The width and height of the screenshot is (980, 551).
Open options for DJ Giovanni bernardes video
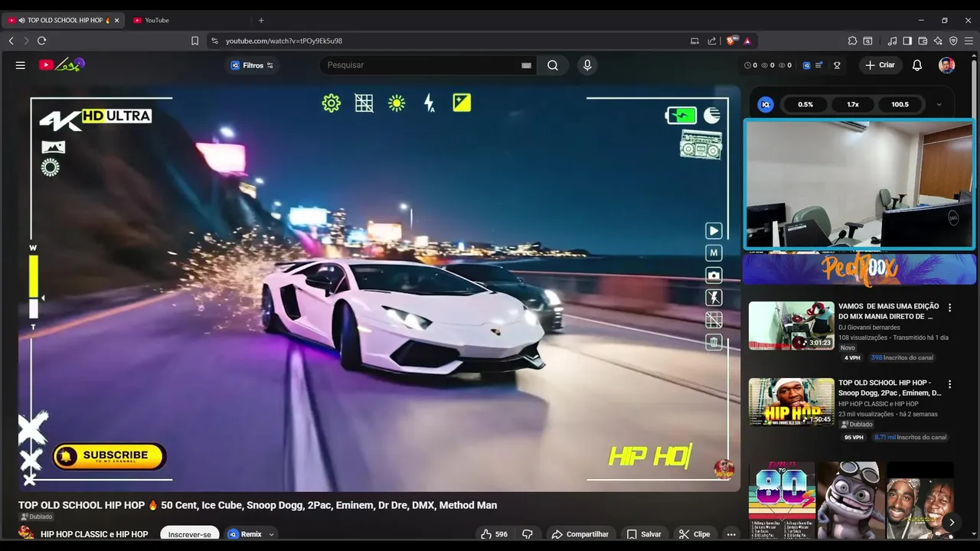[x=950, y=308]
